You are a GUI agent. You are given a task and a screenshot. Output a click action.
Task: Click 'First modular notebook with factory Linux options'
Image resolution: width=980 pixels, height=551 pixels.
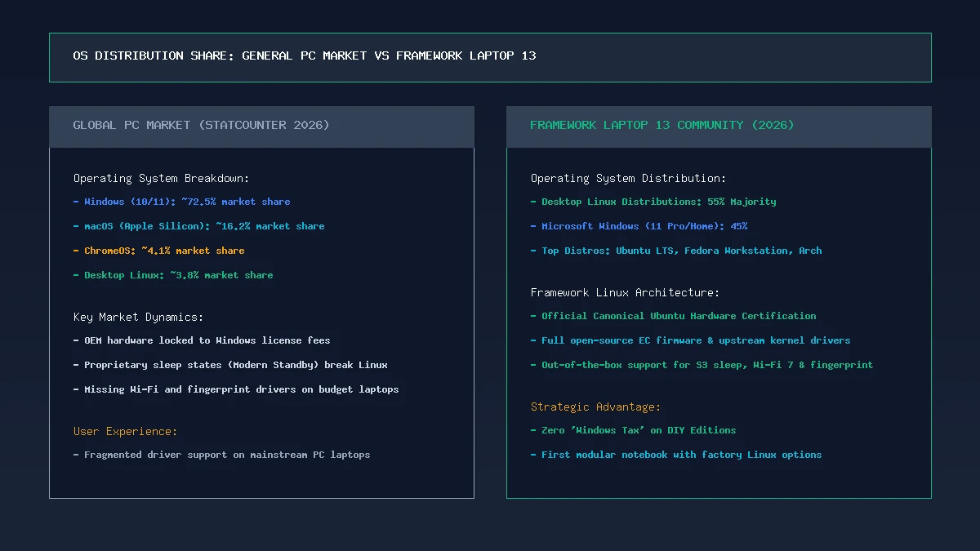click(676, 455)
